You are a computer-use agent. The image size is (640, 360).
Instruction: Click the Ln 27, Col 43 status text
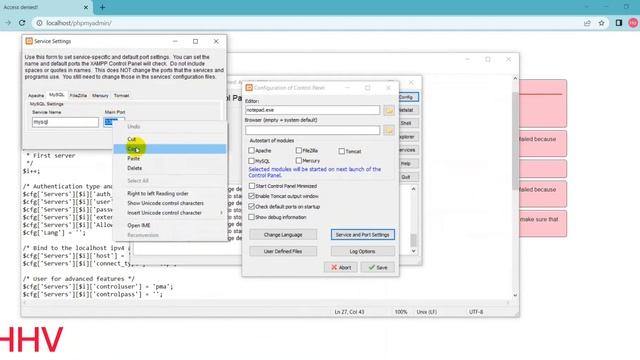click(349, 312)
